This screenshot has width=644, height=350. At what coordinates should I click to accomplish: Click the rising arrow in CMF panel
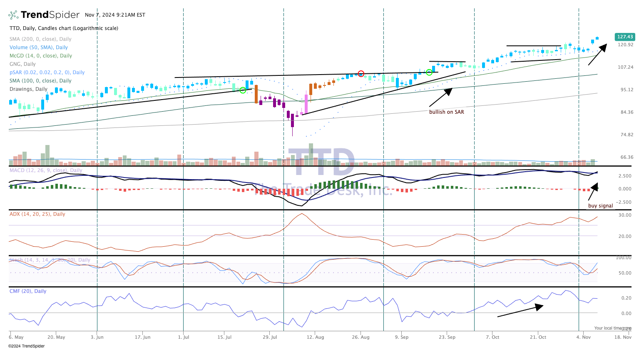520,311
